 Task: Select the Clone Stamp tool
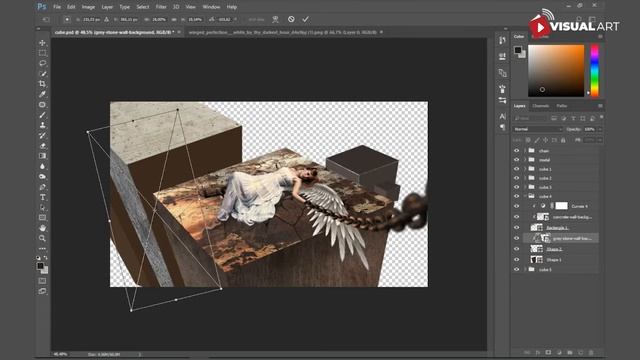pos(42,125)
